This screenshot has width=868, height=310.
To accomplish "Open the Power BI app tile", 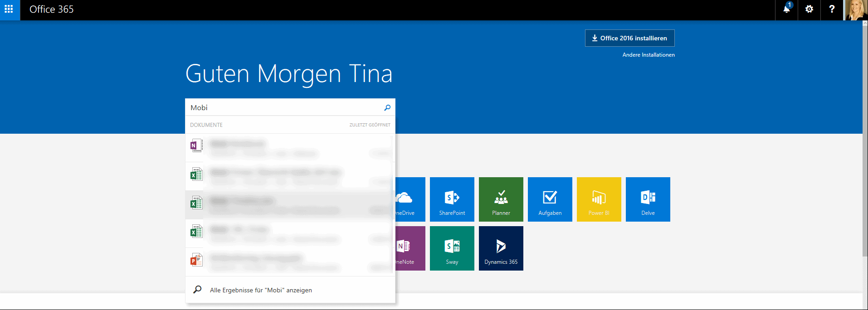I will tap(599, 199).
